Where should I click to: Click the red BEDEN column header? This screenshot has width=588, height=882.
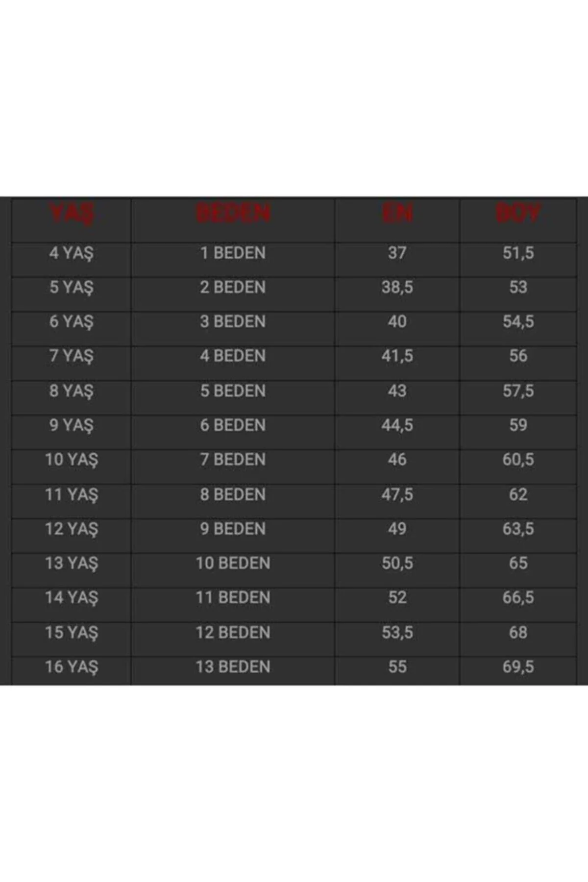tap(233, 214)
